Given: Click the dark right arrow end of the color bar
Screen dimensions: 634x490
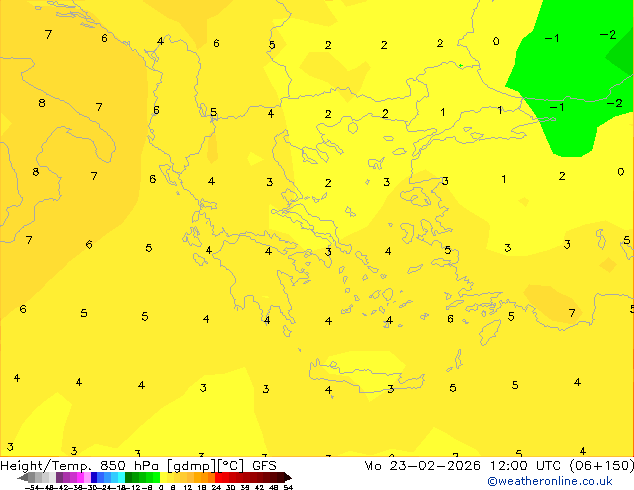Looking at the screenshot, I should pyautogui.click(x=288, y=477).
